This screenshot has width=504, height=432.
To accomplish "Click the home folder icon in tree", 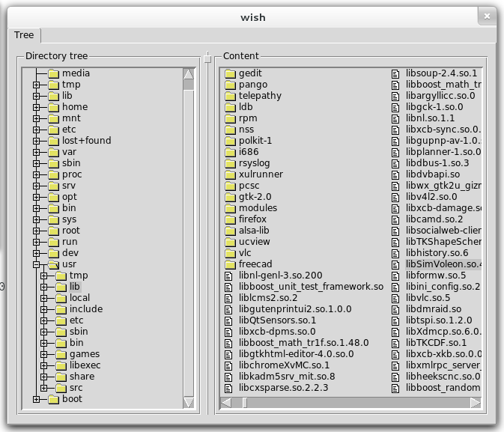I will [x=54, y=107].
